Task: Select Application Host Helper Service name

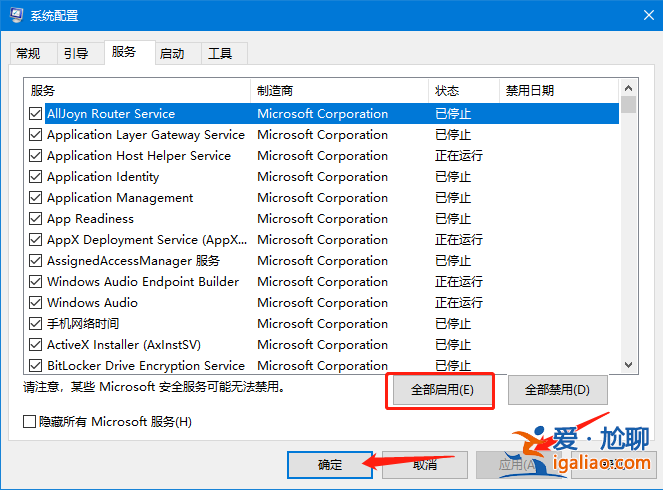Action: click(139, 156)
